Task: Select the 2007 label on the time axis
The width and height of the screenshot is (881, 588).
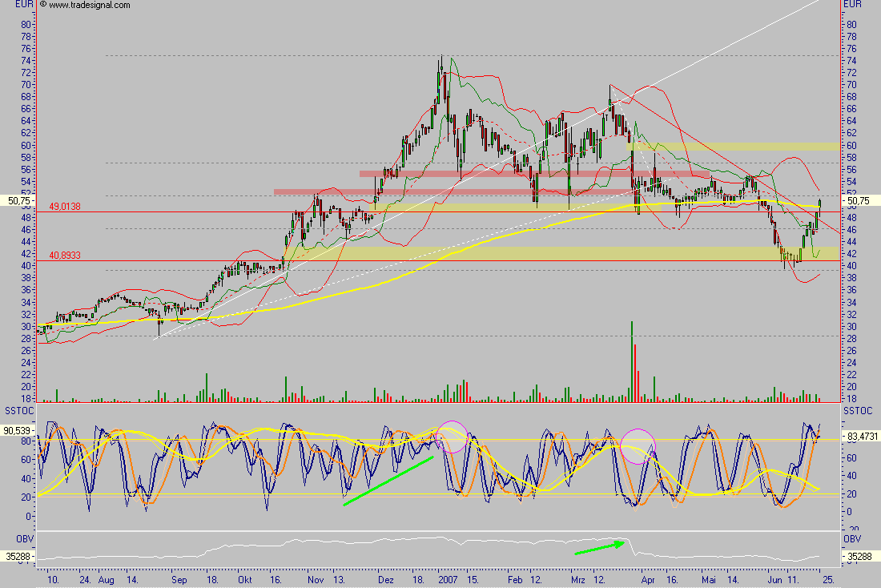Action: pos(446,578)
